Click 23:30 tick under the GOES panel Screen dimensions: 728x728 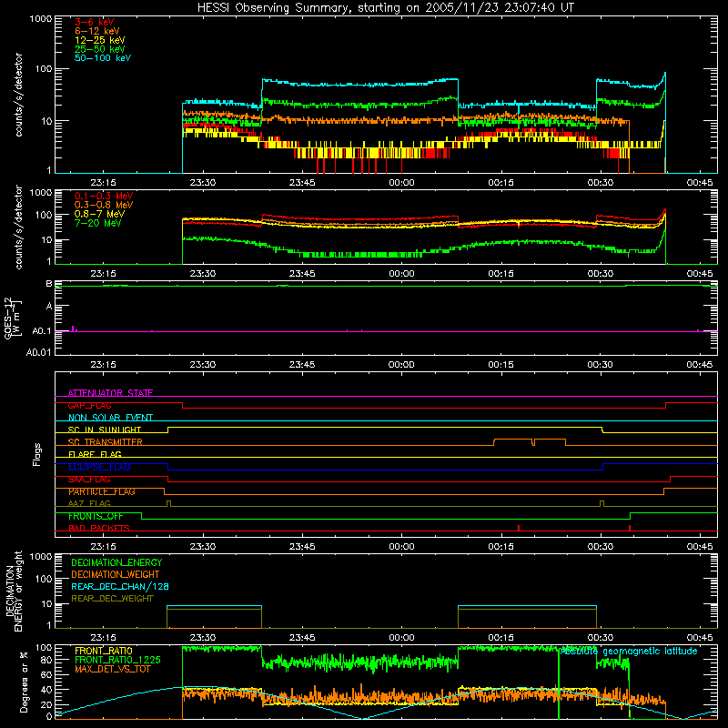click(x=202, y=365)
